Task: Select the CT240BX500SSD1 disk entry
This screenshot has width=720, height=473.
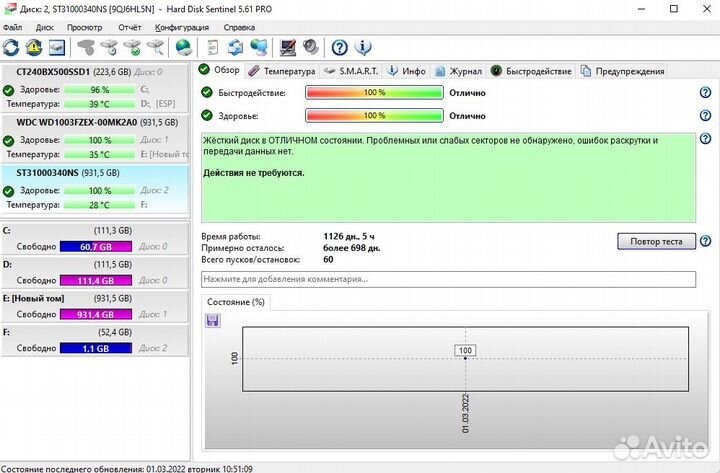Action: [95, 88]
